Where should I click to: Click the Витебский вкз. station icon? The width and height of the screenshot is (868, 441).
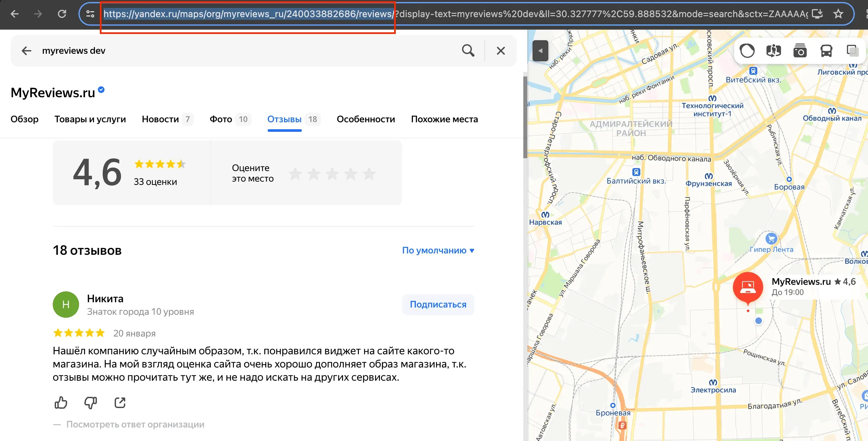click(753, 71)
